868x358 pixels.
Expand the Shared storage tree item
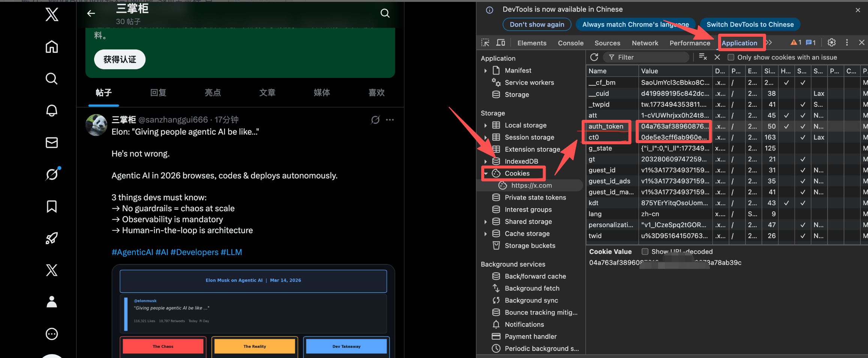pos(486,222)
